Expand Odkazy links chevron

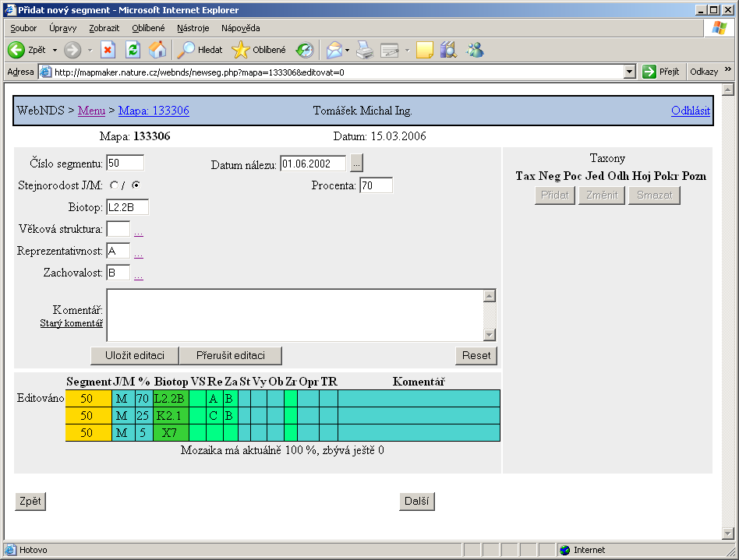click(728, 69)
